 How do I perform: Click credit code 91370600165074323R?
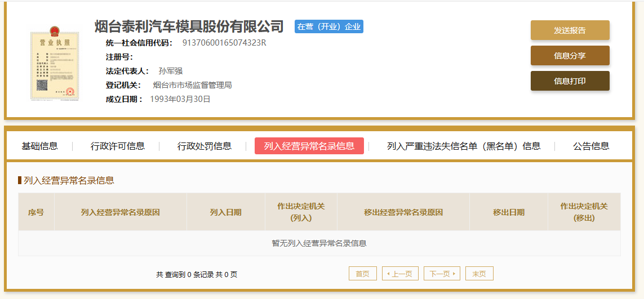coord(224,43)
